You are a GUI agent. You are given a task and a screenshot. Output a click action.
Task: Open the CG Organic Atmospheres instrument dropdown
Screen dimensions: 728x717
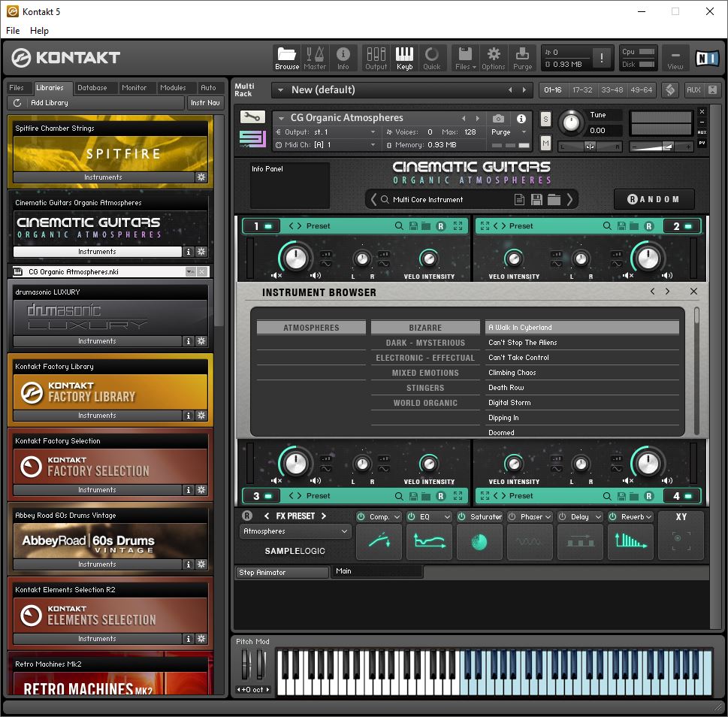point(280,119)
